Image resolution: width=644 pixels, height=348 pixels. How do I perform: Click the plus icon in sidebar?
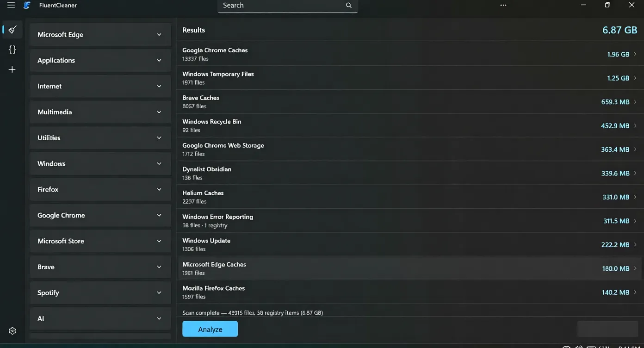[x=12, y=69]
